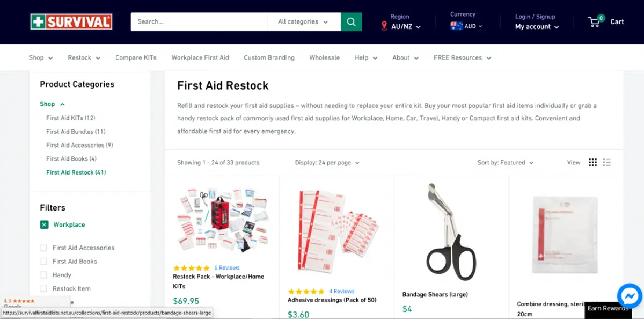Go to Compare KITs page
The image size is (644, 319).
point(136,57)
